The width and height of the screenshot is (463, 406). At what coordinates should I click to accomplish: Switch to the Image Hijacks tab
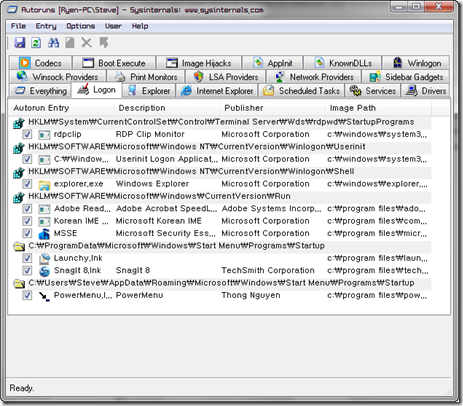pyautogui.click(x=199, y=63)
